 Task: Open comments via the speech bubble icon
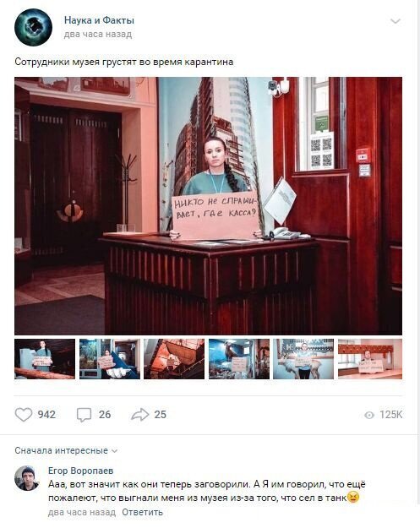coord(84,415)
